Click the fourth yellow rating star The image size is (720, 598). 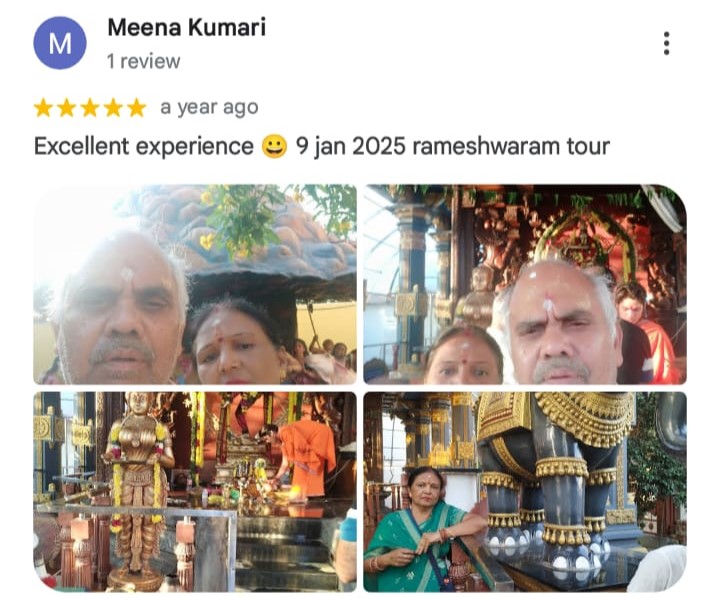pos(113,108)
